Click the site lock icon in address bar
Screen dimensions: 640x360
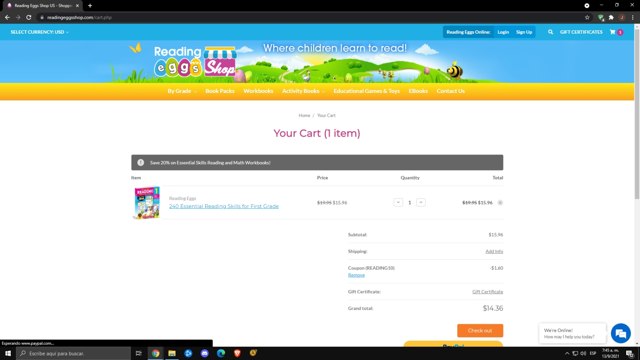(42, 18)
